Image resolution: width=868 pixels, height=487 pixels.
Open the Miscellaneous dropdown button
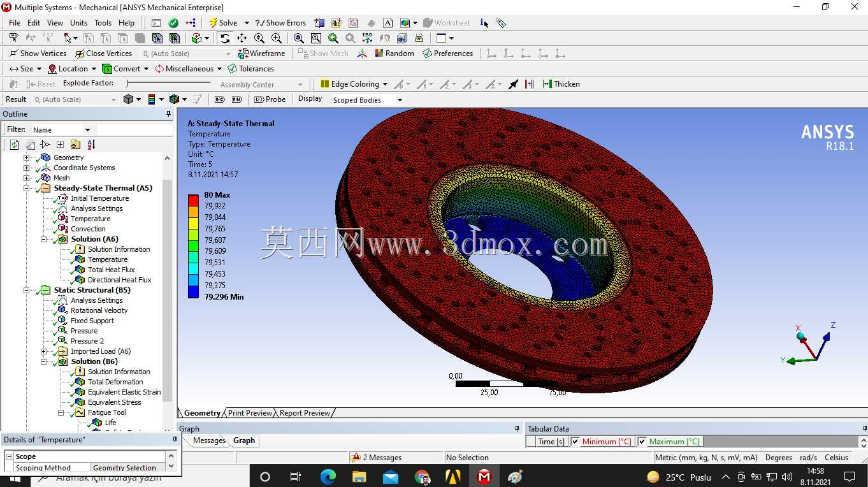(188, 69)
